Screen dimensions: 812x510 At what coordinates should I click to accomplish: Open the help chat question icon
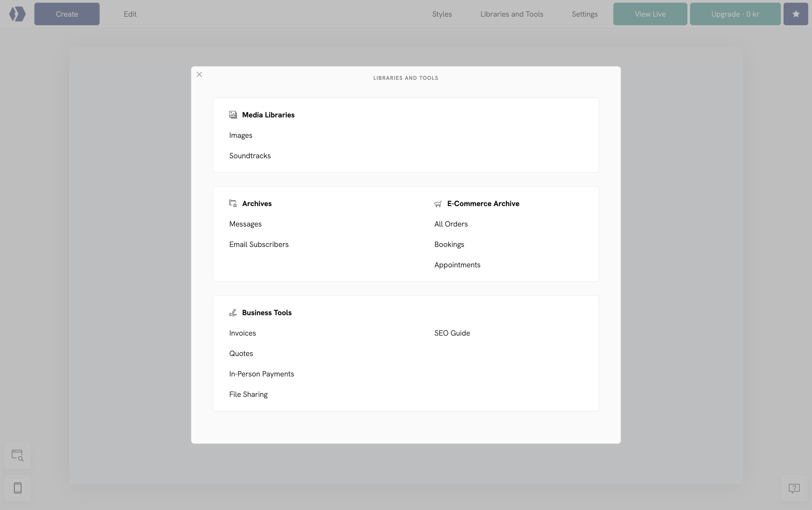pyautogui.click(x=794, y=488)
